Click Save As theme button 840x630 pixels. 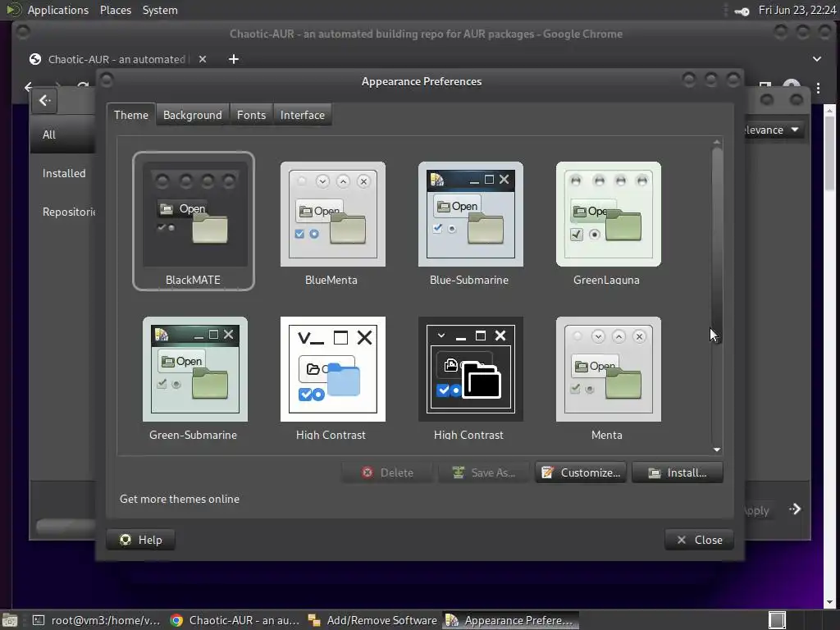484,472
